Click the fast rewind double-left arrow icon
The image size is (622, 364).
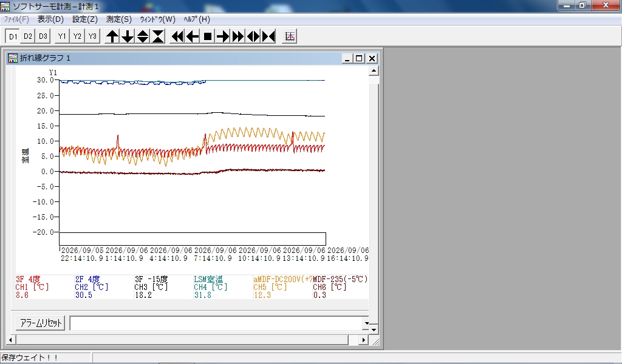(177, 36)
